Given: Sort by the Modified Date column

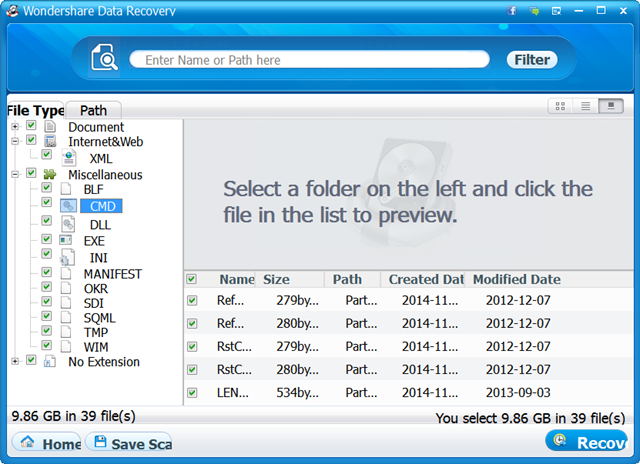Looking at the screenshot, I should (517, 279).
